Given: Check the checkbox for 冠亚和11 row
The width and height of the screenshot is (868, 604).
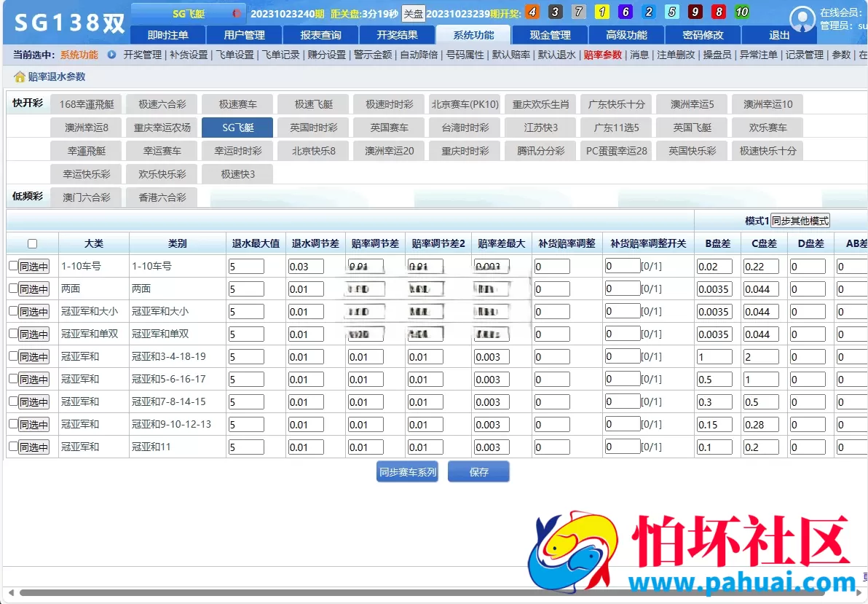Looking at the screenshot, I should 13,447.
